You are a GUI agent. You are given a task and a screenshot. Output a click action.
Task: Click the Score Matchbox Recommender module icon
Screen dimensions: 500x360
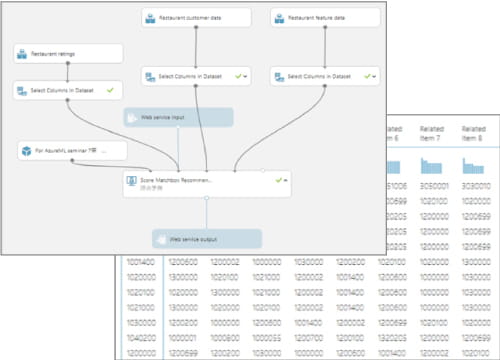[x=131, y=181]
